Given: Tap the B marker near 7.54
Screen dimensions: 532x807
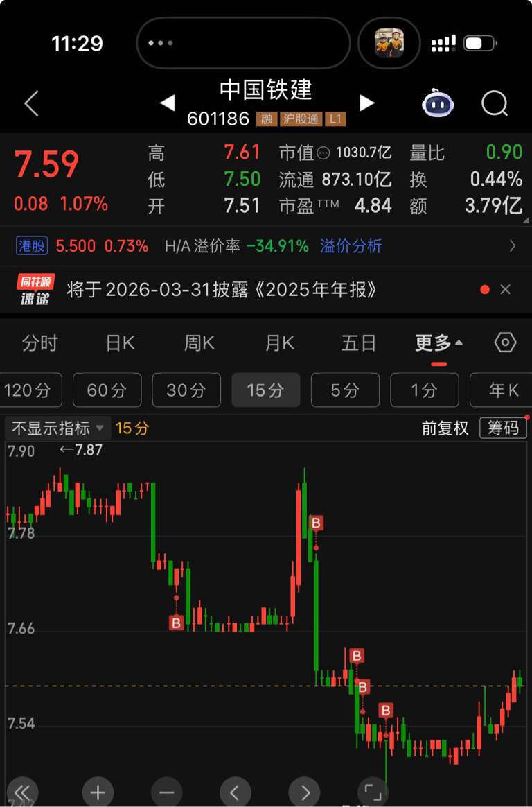Looking at the screenshot, I should (386, 711).
